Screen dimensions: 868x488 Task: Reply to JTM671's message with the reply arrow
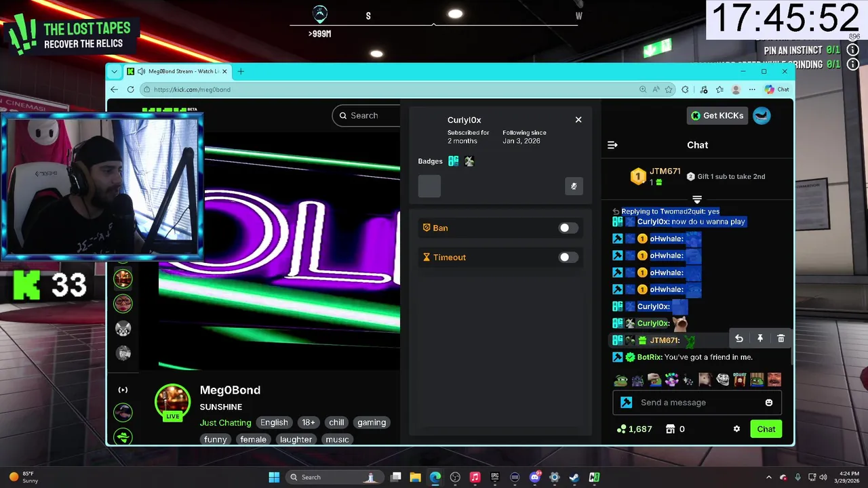[739, 338]
